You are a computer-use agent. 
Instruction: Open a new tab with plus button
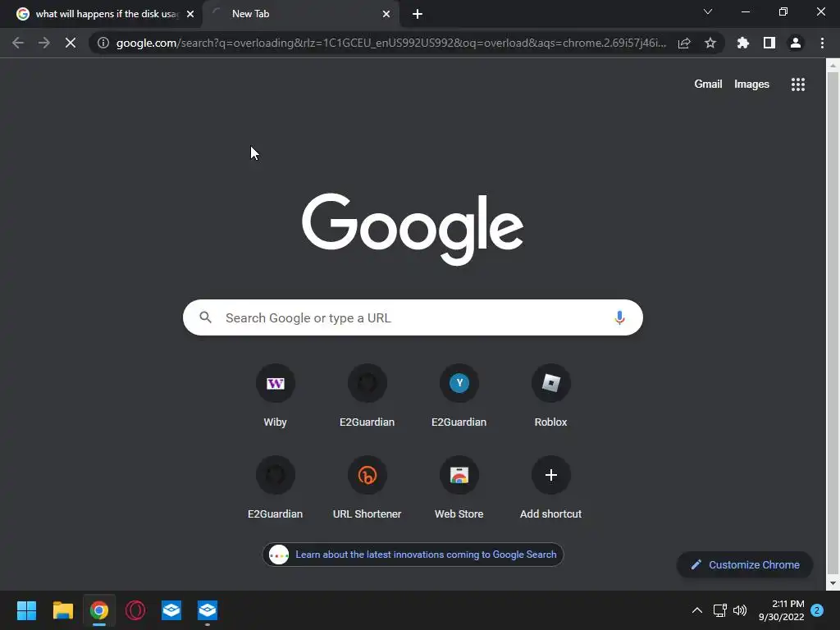[418, 14]
